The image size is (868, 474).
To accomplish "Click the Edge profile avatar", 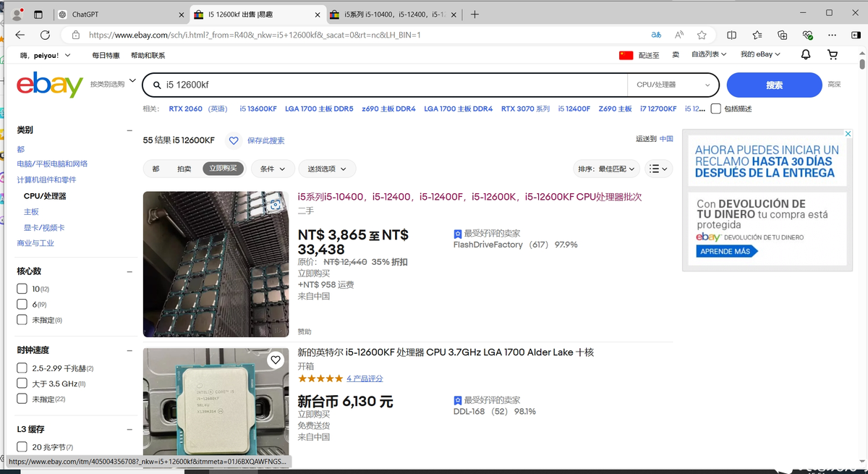I will (17, 14).
